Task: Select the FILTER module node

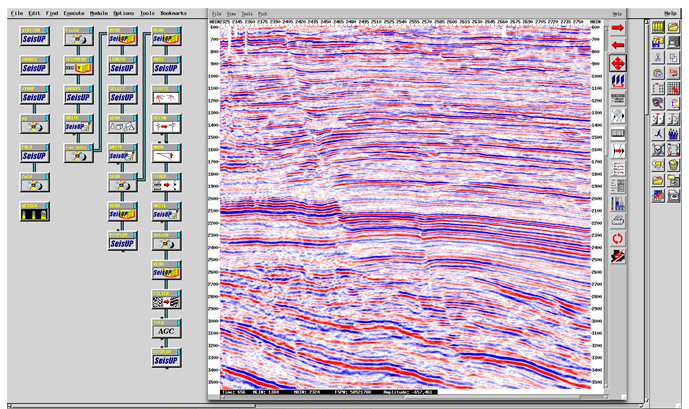Action: point(167,300)
